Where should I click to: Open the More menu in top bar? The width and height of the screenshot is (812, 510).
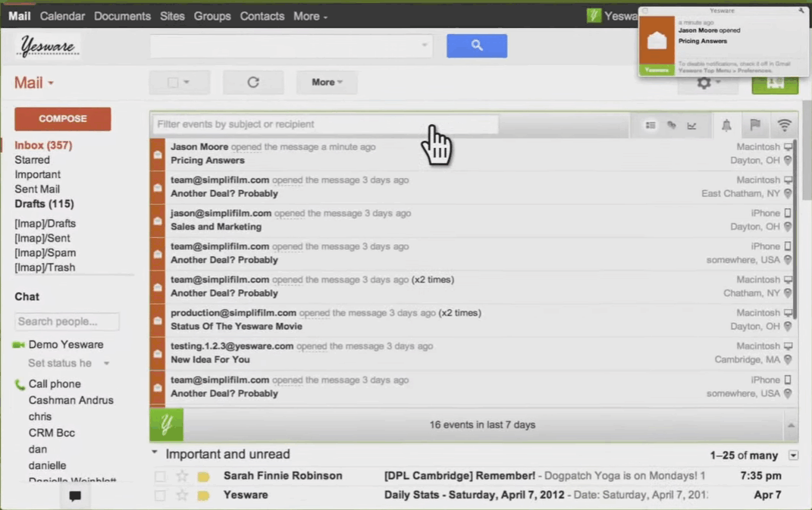310,17
